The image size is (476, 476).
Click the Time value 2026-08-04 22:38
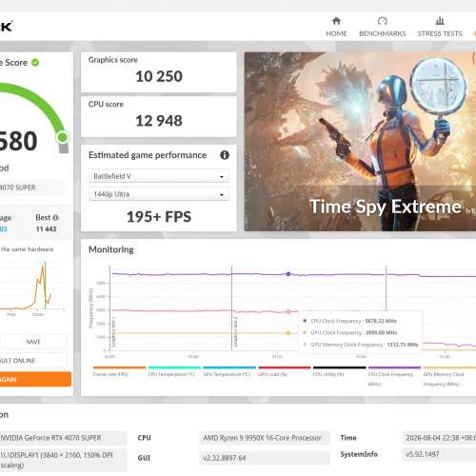click(x=439, y=438)
